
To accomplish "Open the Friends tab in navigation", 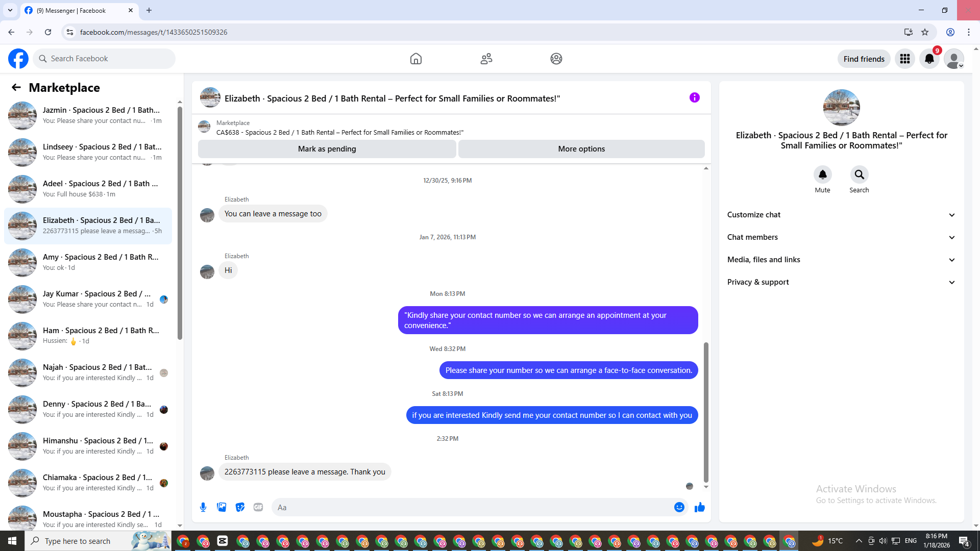I will click(x=486, y=59).
